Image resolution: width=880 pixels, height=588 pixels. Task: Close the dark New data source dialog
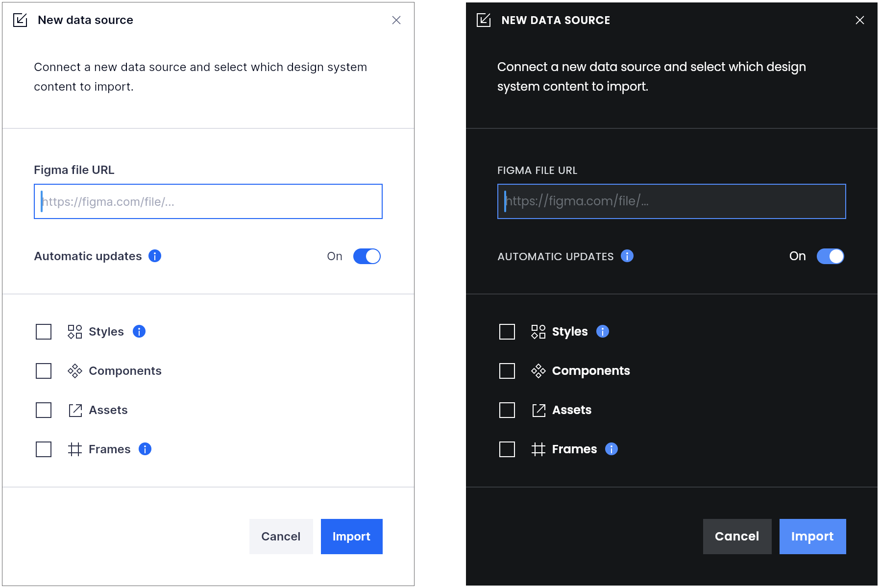tap(860, 20)
